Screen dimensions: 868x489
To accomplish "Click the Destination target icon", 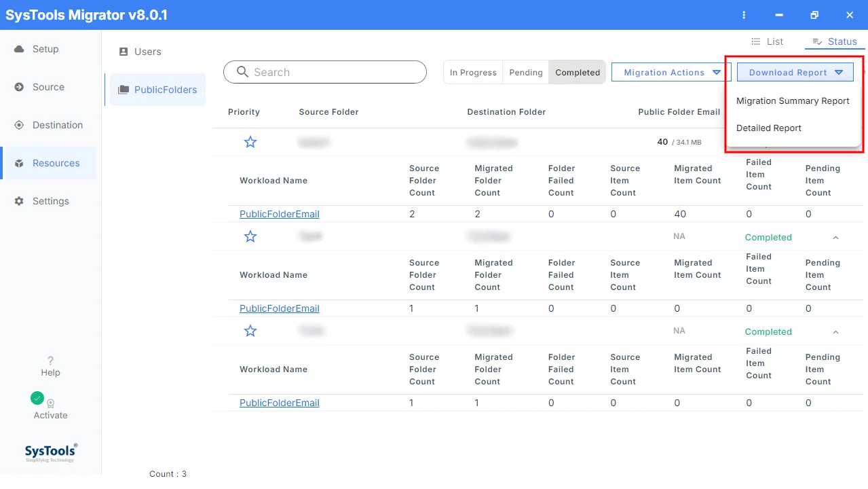I will click(x=19, y=125).
